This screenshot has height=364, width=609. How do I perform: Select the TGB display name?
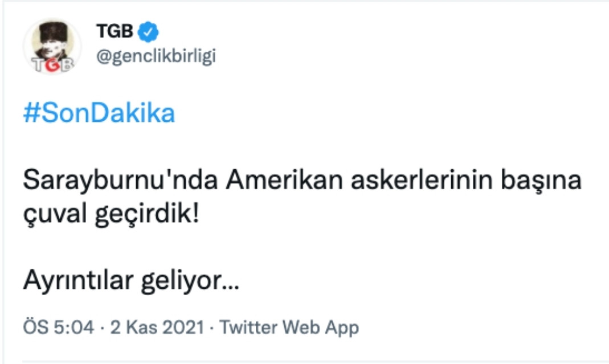(x=113, y=31)
